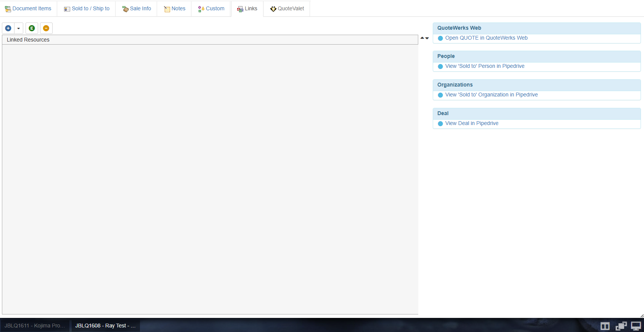The width and height of the screenshot is (644, 332).
Task: Click the cascade windows icon
Action: [x=621, y=326]
